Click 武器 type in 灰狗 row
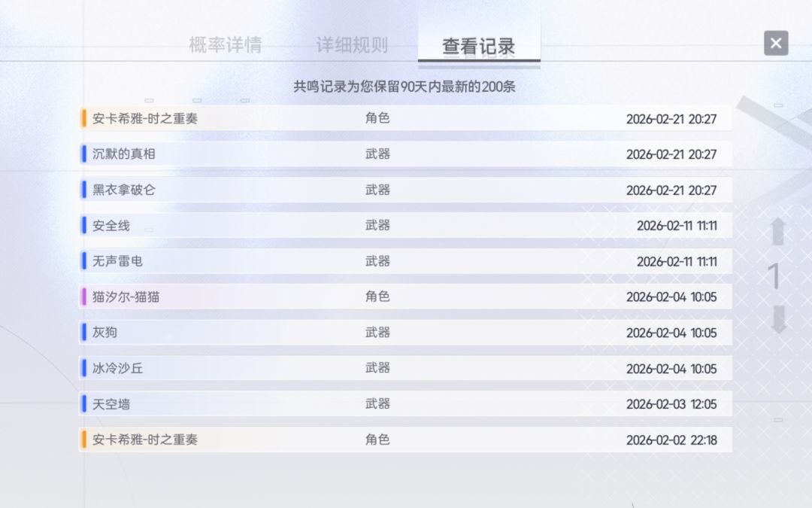This screenshot has height=508, width=812. pyautogui.click(x=377, y=333)
